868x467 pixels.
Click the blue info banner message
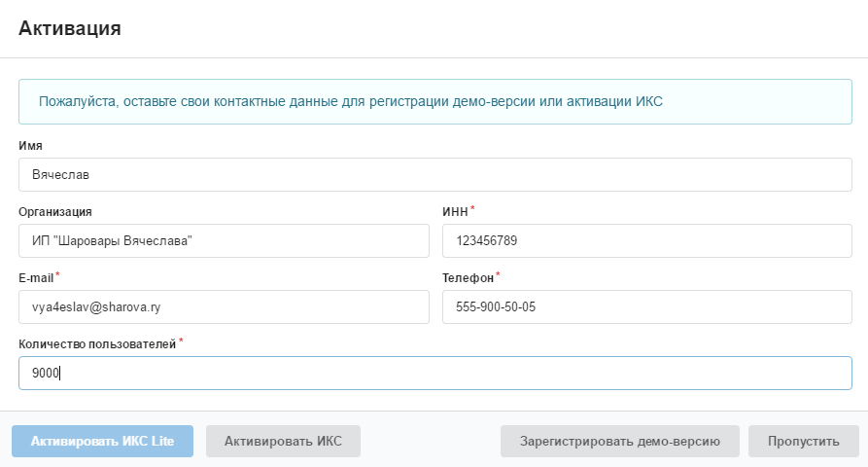tap(350, 101)
